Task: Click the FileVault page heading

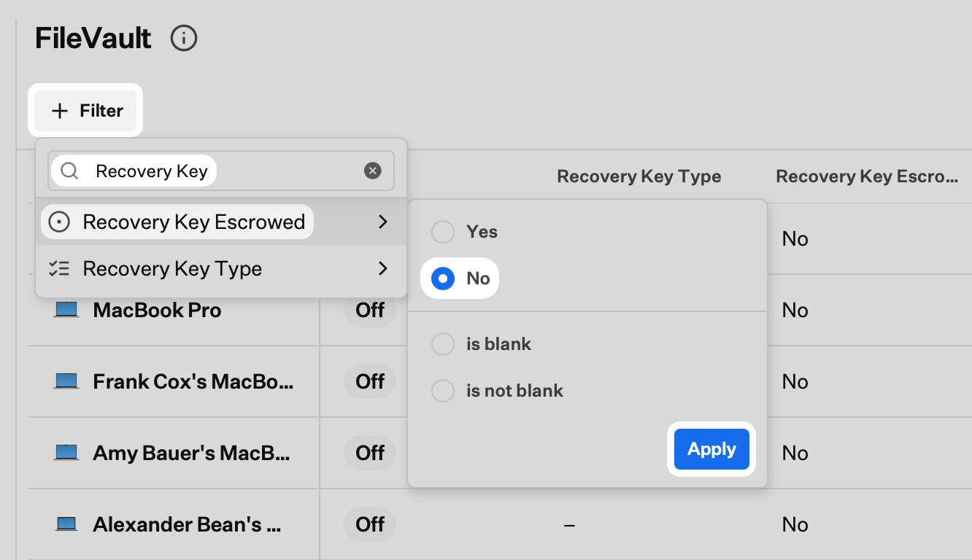Action: tap(93, 38)
